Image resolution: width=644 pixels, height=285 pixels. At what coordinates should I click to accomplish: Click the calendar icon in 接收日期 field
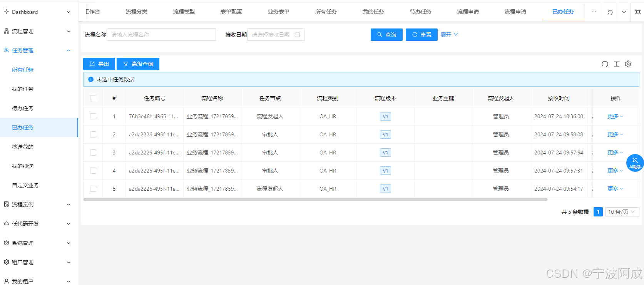click(297, 35)
